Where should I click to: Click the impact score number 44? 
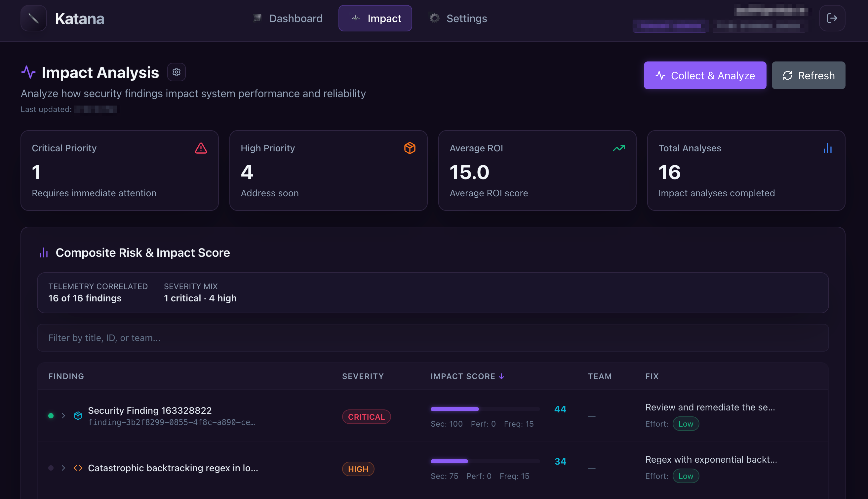(x=560, y=408)
